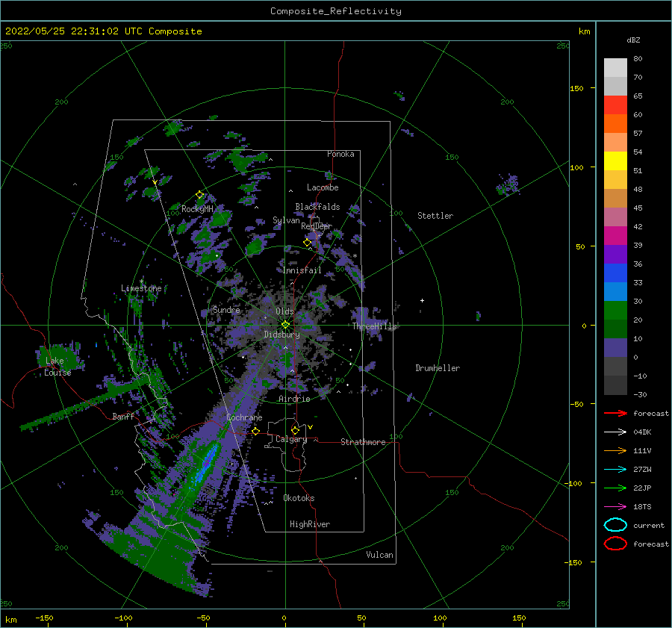Viewport: 672px width, 628px height.
Task: Click the Airdrie label
Action: click(294, 399)
